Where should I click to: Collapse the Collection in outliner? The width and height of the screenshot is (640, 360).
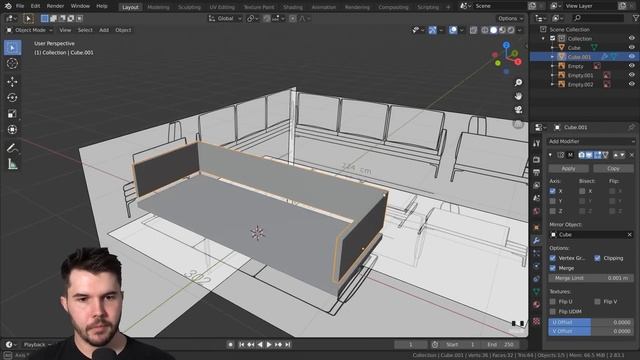543,38
